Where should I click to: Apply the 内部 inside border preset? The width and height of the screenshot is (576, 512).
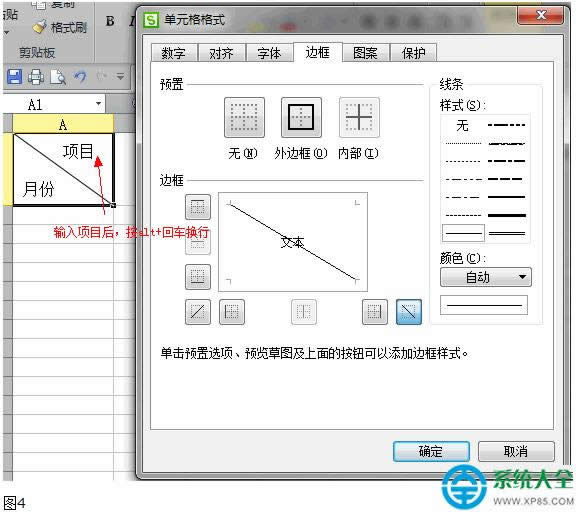[x=359, y=118]
